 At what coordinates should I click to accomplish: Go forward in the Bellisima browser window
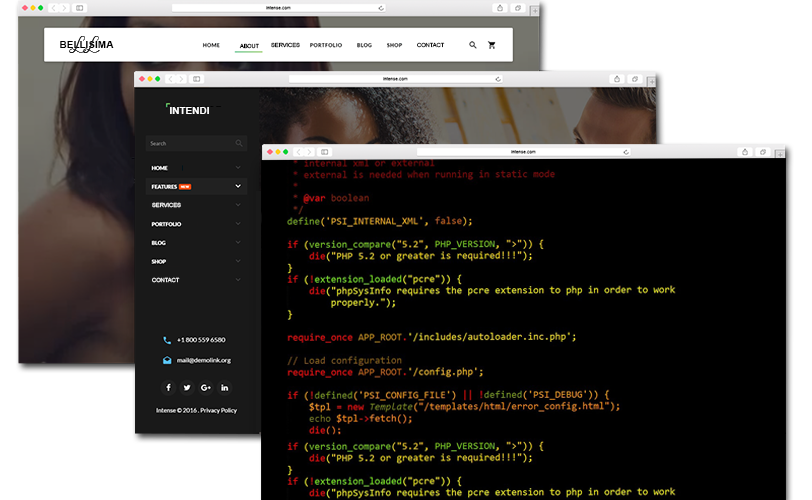[64, 8]
